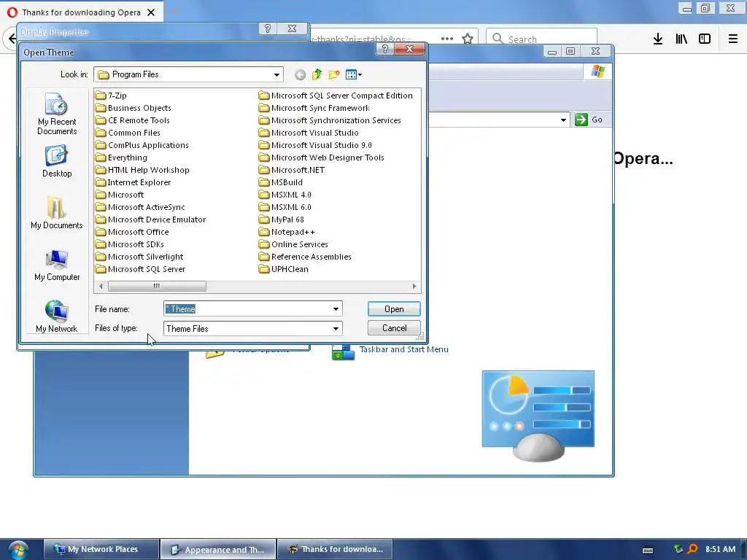
Task: Focus the File name text field
Action: pos(247,309)
